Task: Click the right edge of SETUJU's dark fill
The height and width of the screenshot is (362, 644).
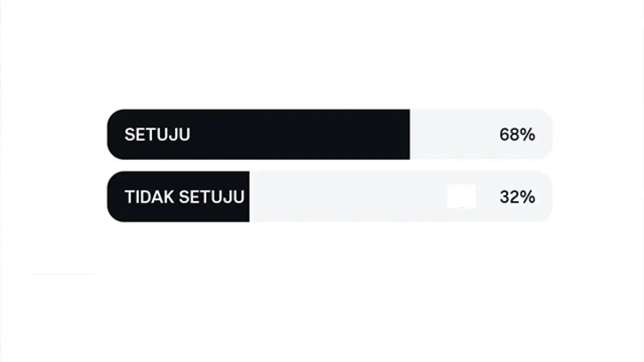Action: 408,134
